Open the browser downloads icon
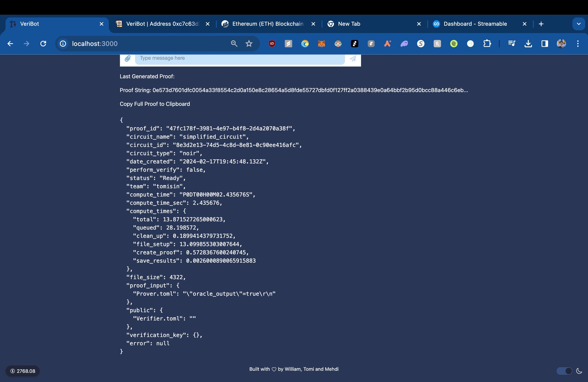588x382 pixels. 528,44
